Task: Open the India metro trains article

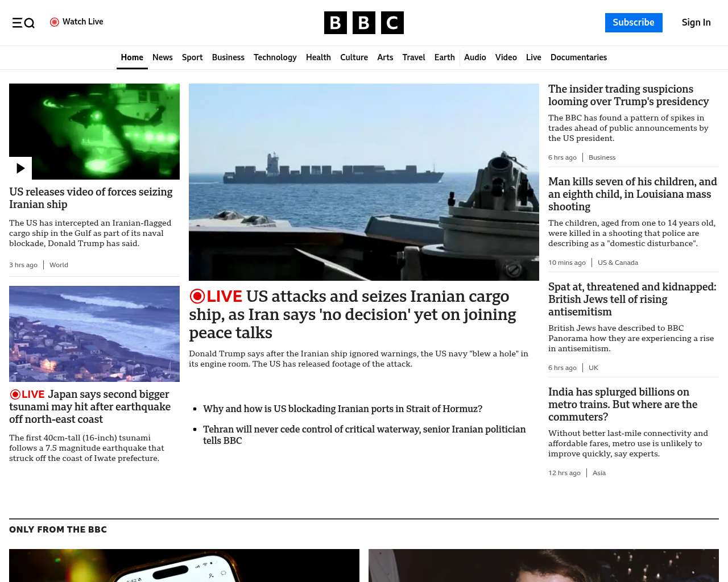Action: coord(622,404)
